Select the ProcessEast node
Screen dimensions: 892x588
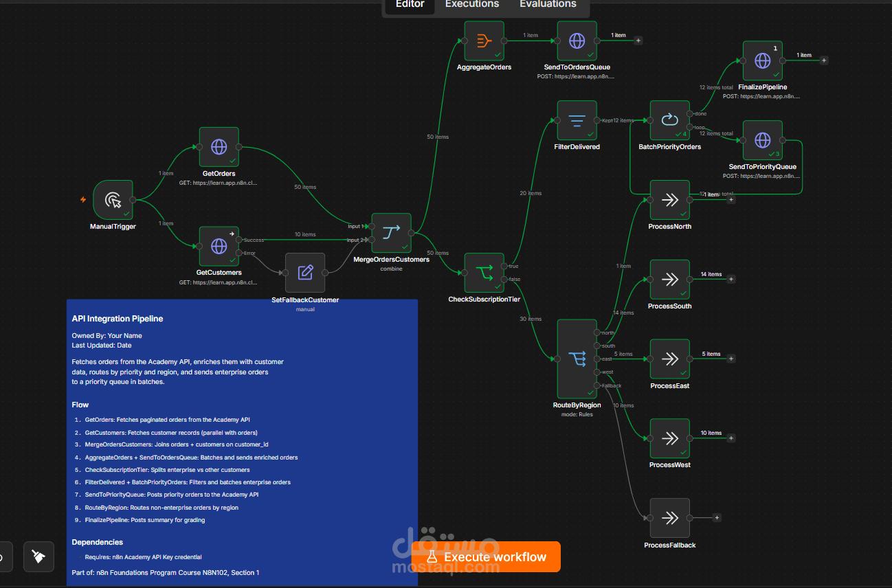(669, 359)
